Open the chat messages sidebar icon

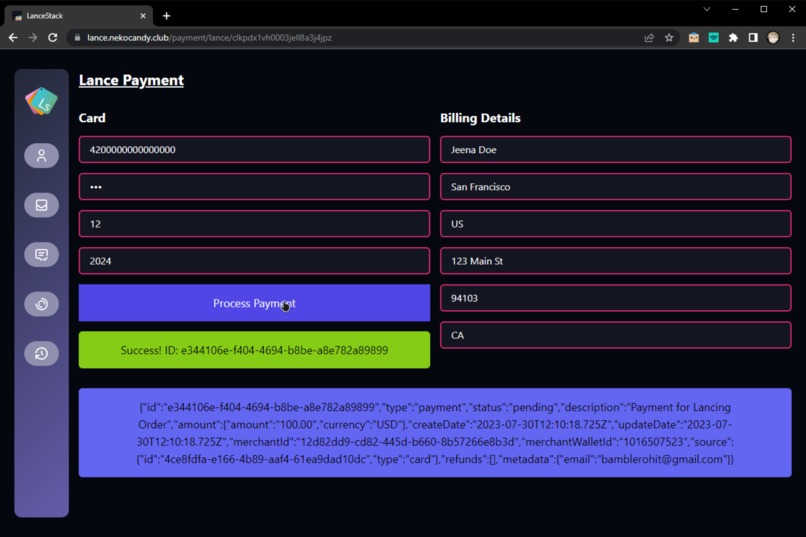pos(42,254)
